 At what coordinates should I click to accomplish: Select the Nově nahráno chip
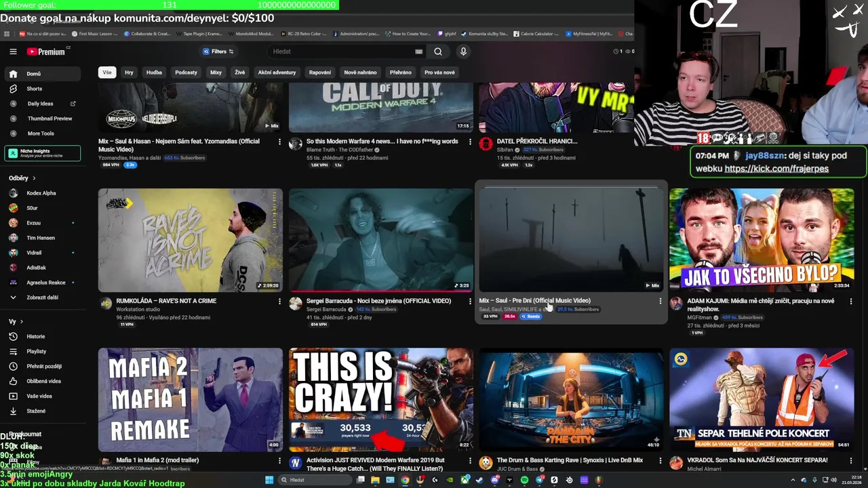click(360, 73)
